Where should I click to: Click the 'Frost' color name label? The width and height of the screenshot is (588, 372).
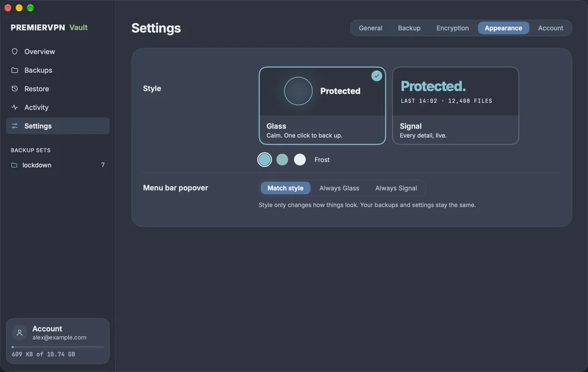[x=322, y=160]
